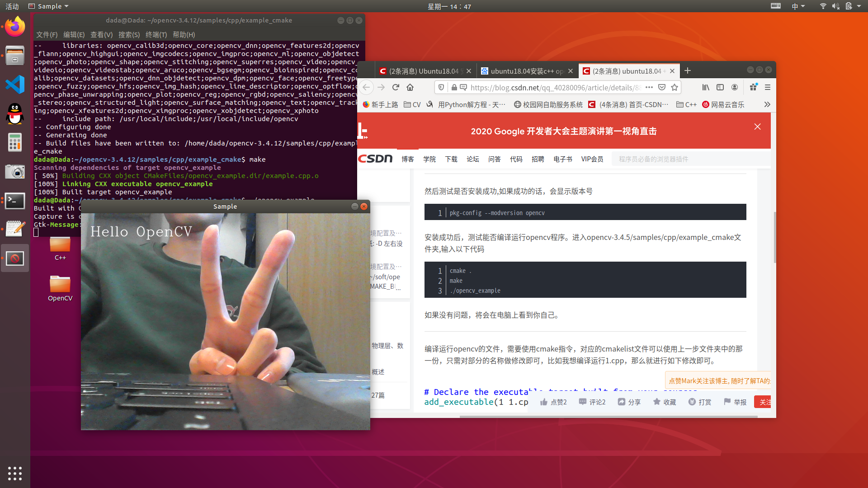Open Firefox account icon
This screenshot has width=868, height=488.
click(x=735, y=87)
